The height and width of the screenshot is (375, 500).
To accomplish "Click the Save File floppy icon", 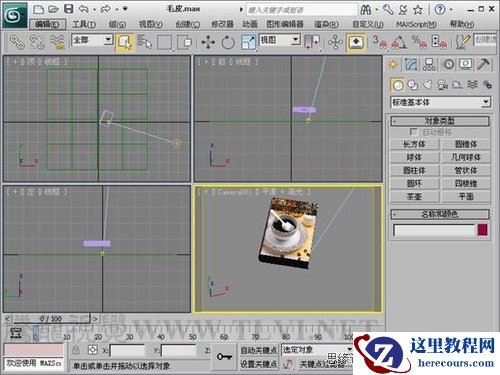I will tap(69, 9).
